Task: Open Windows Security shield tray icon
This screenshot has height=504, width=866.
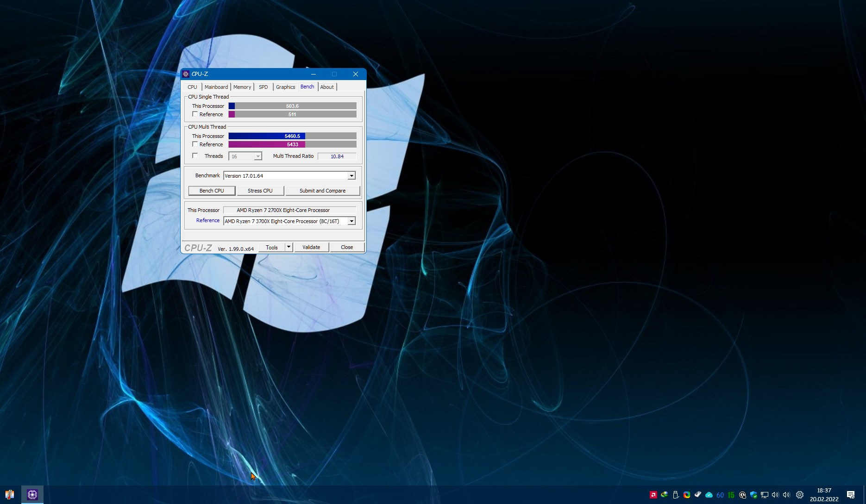Action: [753, 495]
